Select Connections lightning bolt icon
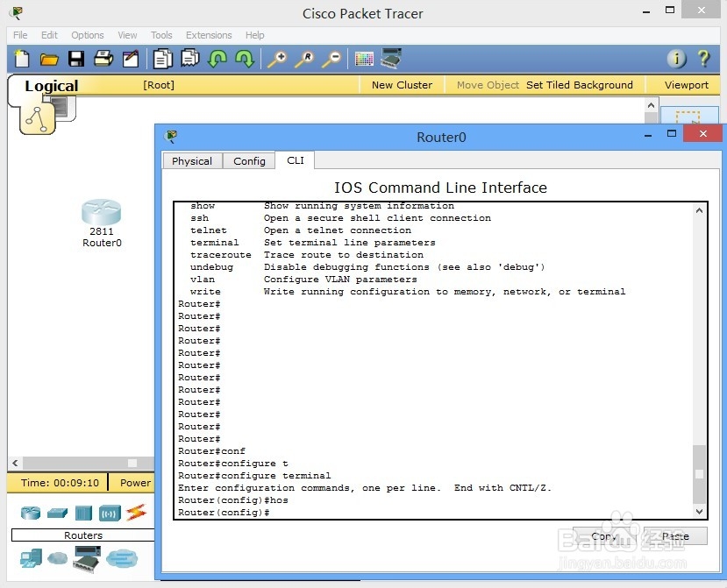The width and height of the screenshot is (727, 588). coord(136,513)
